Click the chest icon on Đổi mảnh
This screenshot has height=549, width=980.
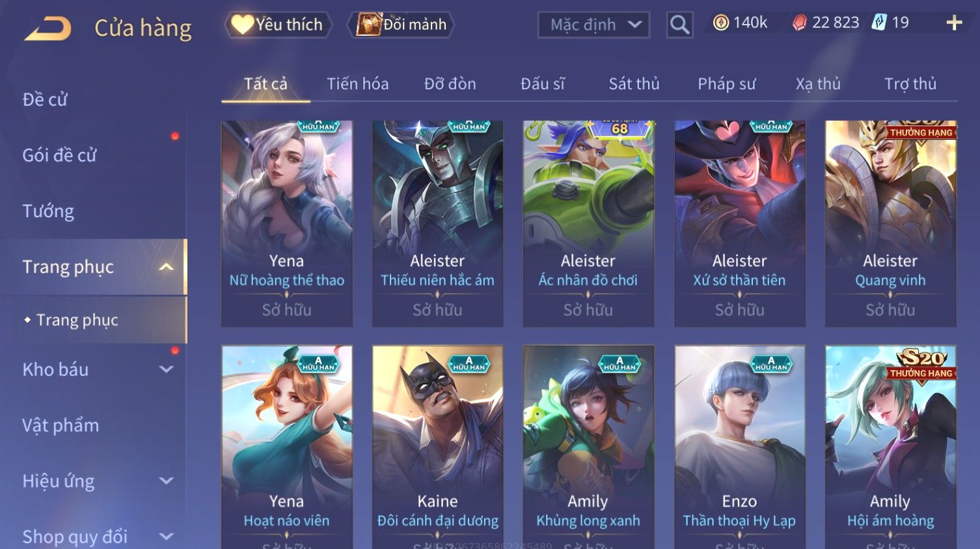[369, 25]
